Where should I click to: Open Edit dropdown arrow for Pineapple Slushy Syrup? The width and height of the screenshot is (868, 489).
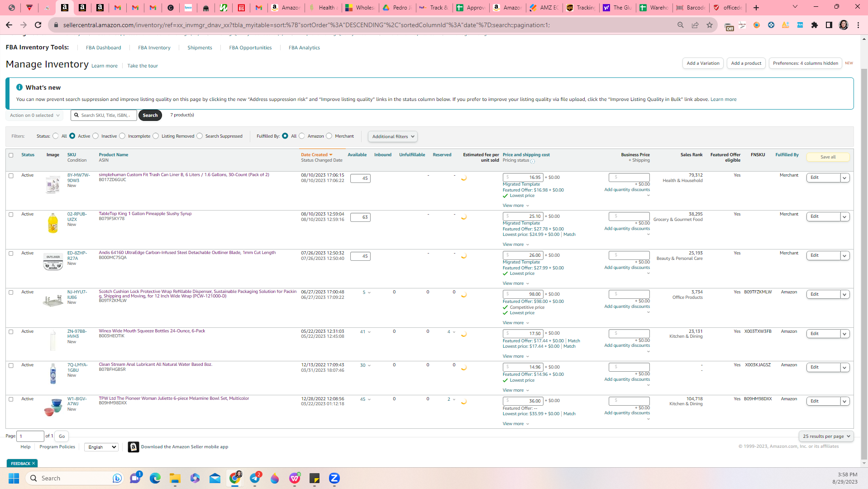pyautogui.click(x=844, y=217)
